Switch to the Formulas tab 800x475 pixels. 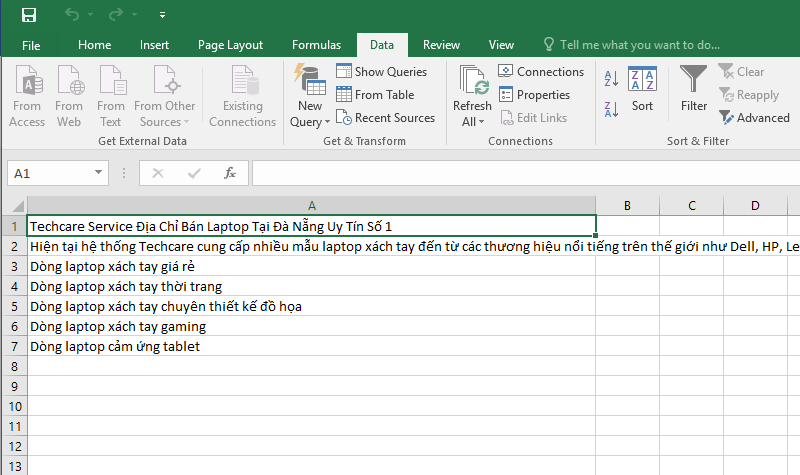click(316, 45)
